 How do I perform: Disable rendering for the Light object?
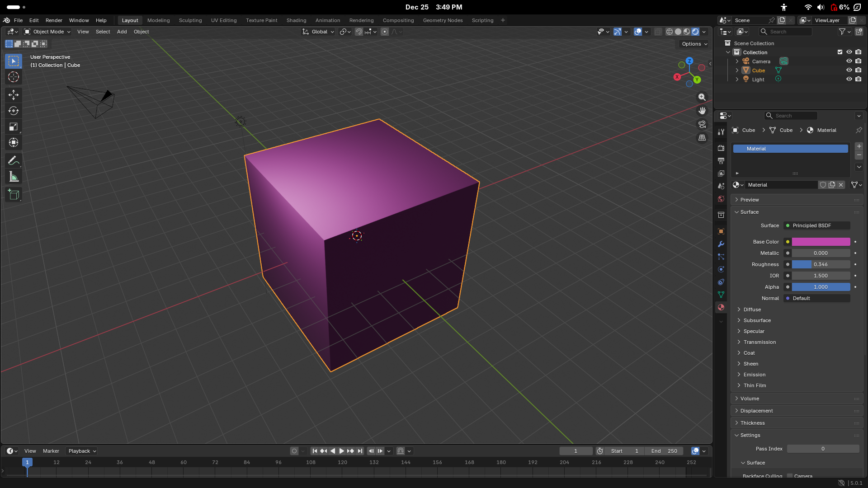tap(859, 79)
